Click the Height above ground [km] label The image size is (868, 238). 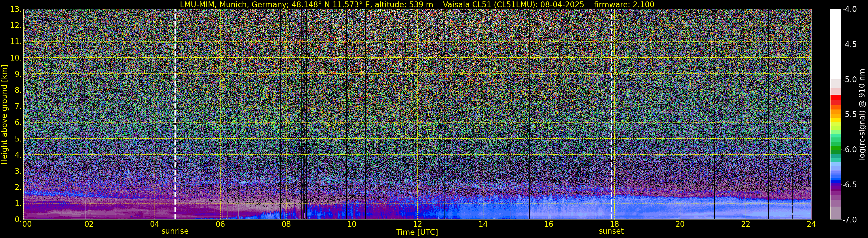click(x=4, y=115)
